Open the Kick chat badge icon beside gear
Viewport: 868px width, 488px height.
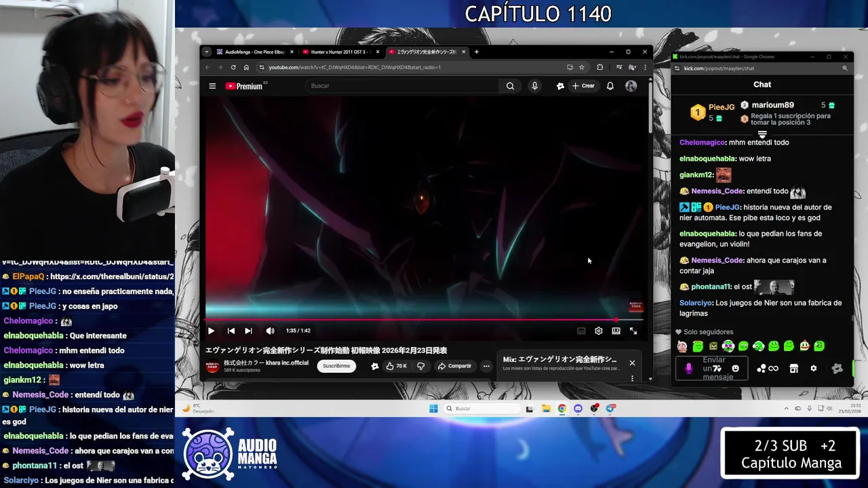pyautogui.click(x=837, y=369)
